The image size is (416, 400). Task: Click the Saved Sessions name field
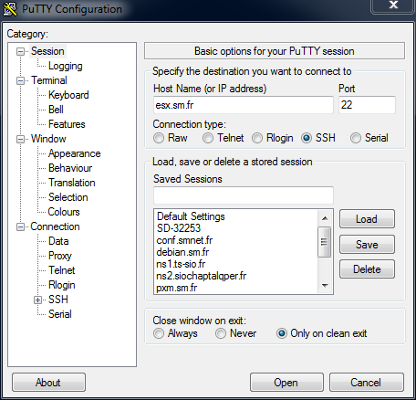(243, 195)
